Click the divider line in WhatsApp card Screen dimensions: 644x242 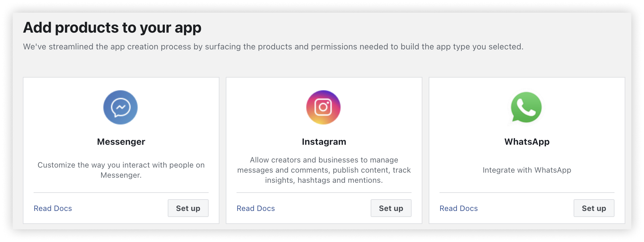[x=527, y=193]
